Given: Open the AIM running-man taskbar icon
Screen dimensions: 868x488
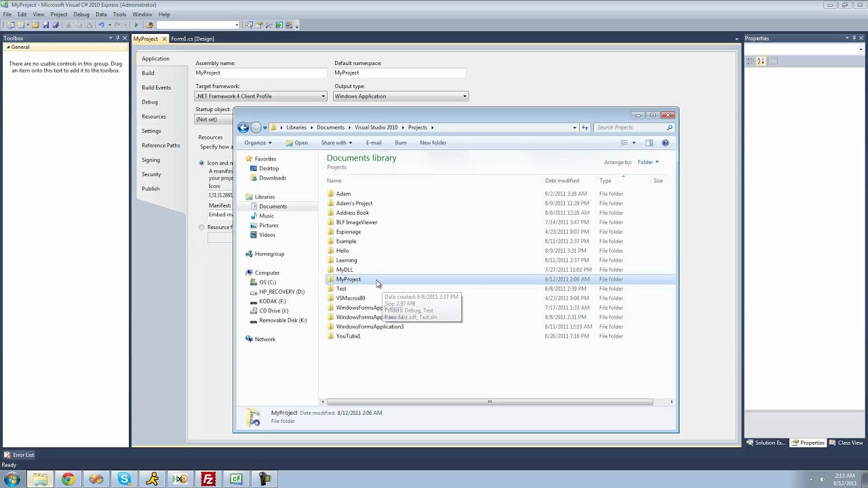Looking at the screenshot, I should pyautogui.click(x=153, y=479).
